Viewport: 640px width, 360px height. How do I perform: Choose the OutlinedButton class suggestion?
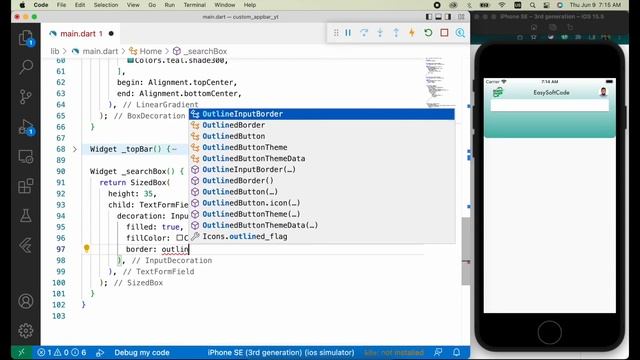pos(322,136)
